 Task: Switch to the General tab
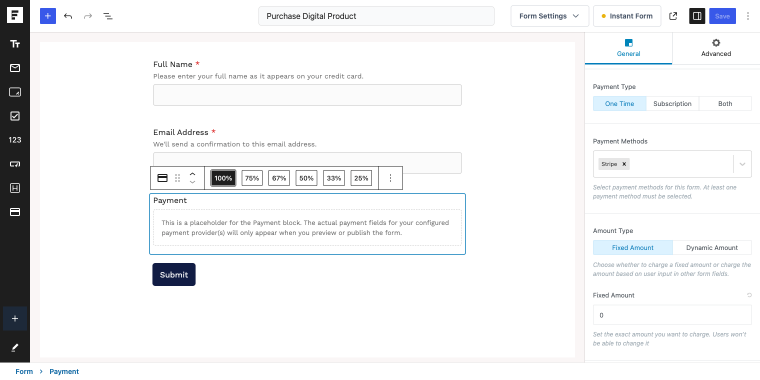coord(628,48)
